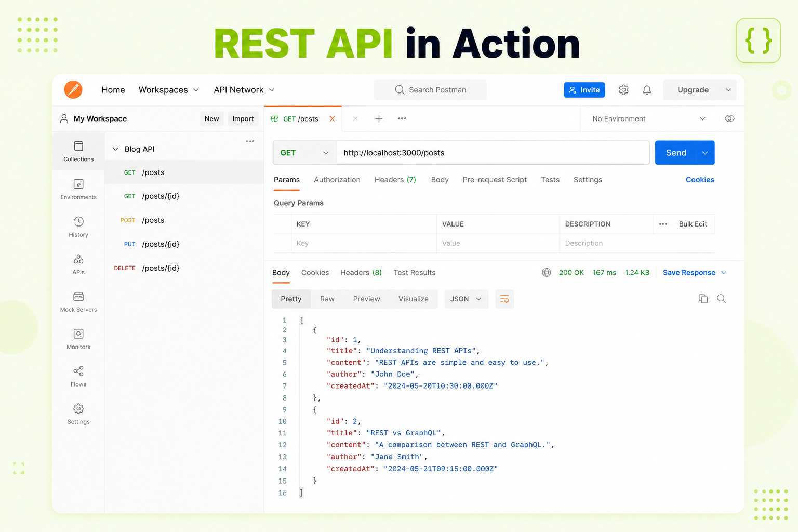798x532 pixels.
Task: Toggle the environment quick look eye icon
Action: [x=729, y=118]
